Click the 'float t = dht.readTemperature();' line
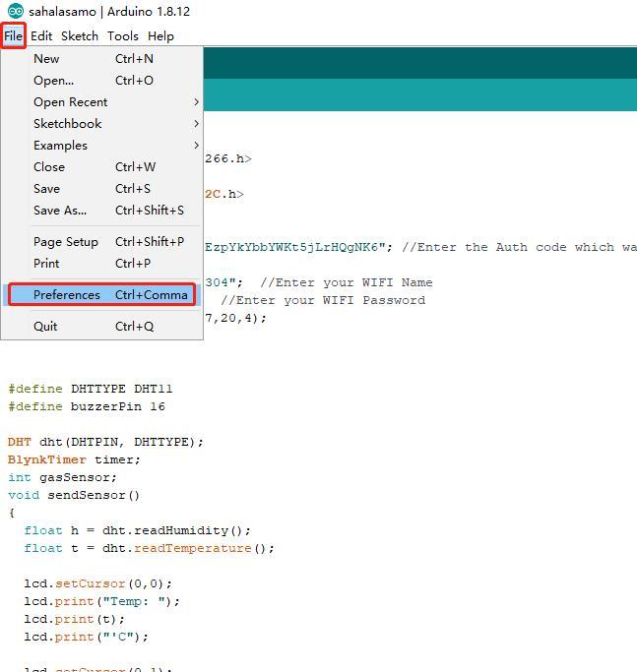637x672 pixels. 149,548
